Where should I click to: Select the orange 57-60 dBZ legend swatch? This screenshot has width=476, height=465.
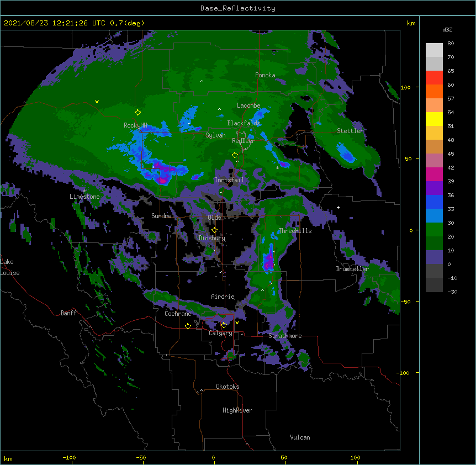(434, 91)
